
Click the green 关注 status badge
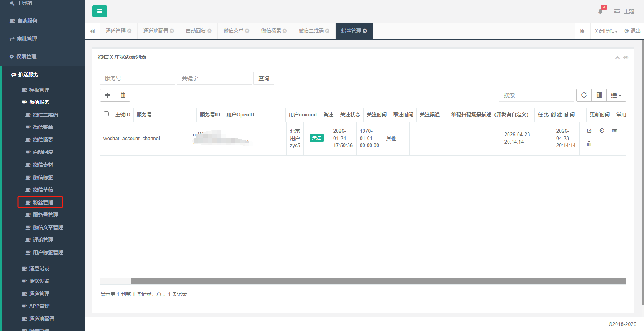tap(317, 138)
